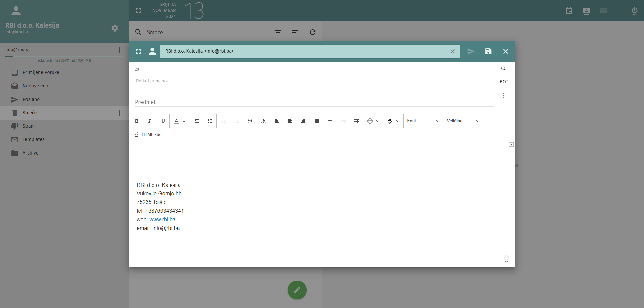Viewport: 644px width, 308px height.
Task: Insert a block quote
Action: 250,121
